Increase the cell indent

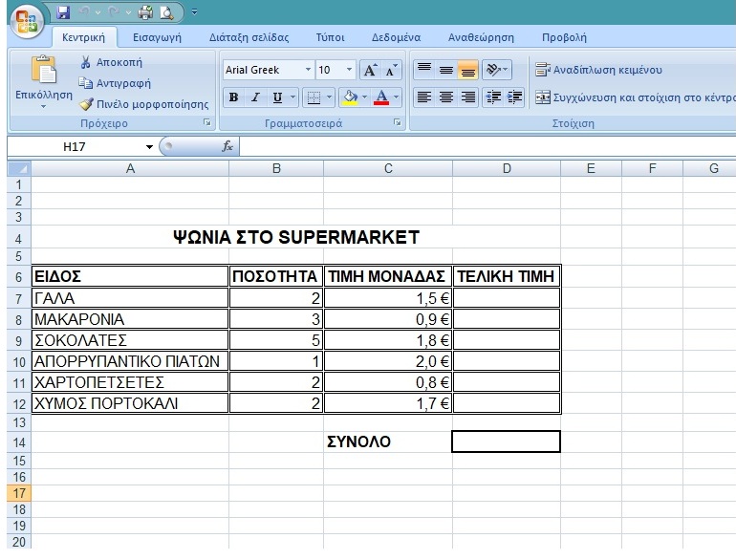515,97
